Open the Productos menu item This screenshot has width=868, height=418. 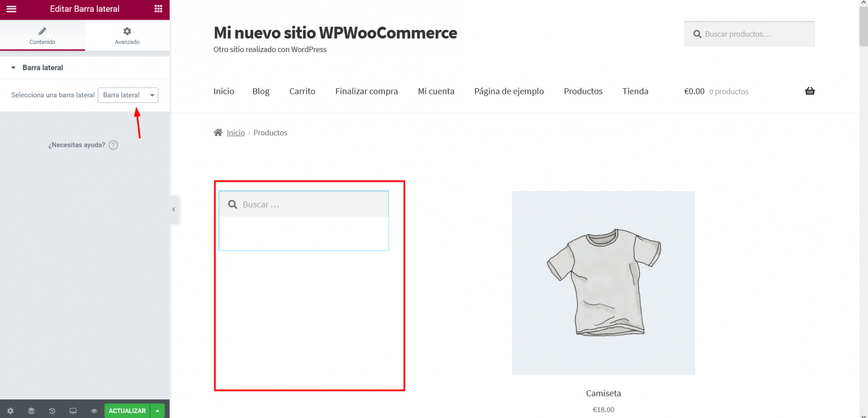pos(583,91)
